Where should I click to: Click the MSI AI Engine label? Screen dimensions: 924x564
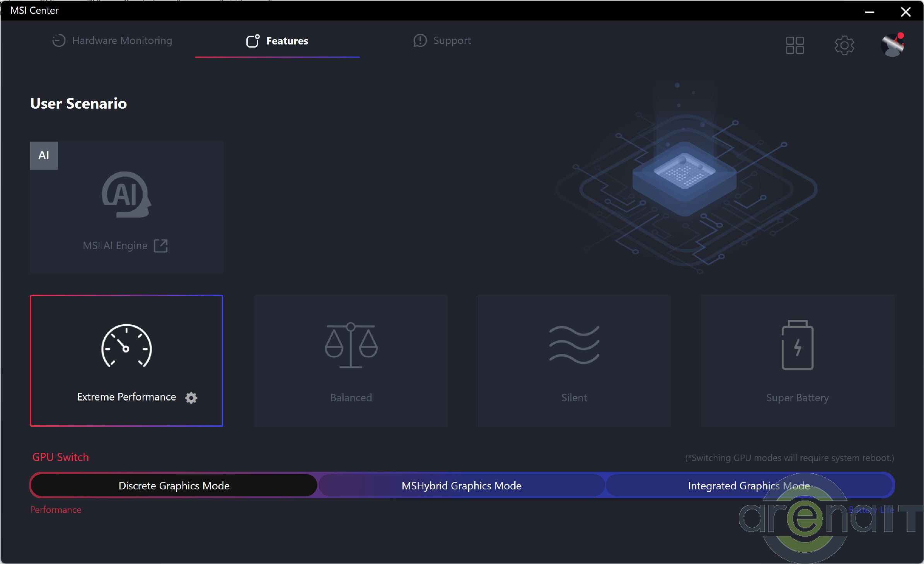(x=115, y=246)
